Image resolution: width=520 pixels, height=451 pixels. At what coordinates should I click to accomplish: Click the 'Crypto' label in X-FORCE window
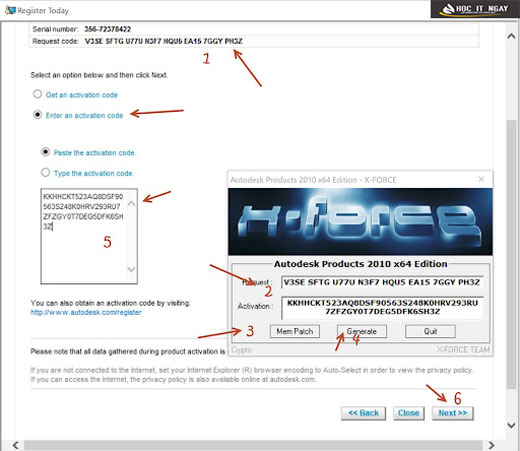pos(241,350)
